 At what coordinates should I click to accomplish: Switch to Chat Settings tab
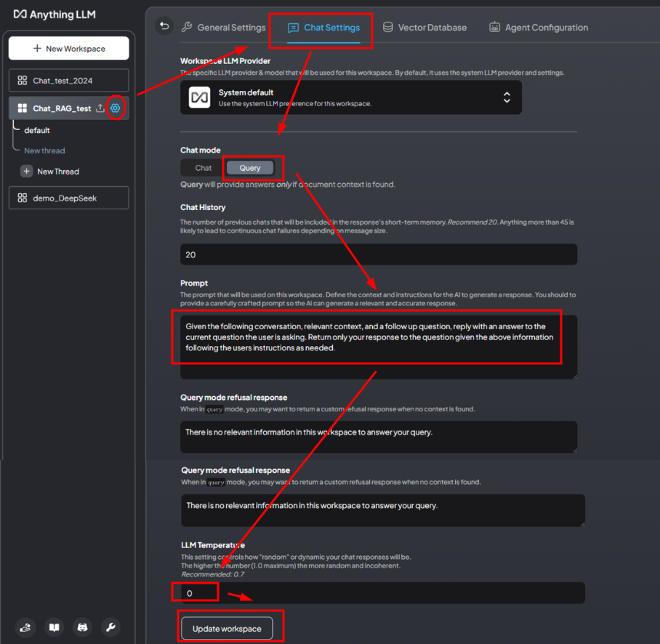[323, 28]
